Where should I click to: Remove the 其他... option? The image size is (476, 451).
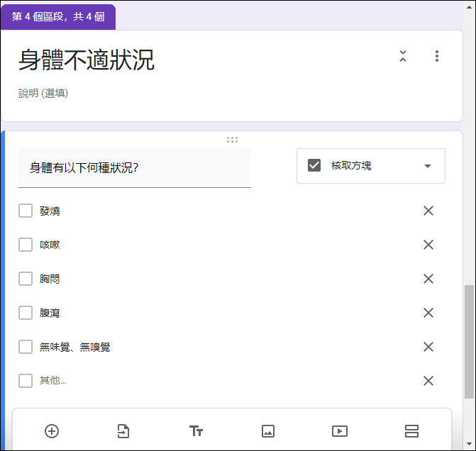(x=428, y=381)
